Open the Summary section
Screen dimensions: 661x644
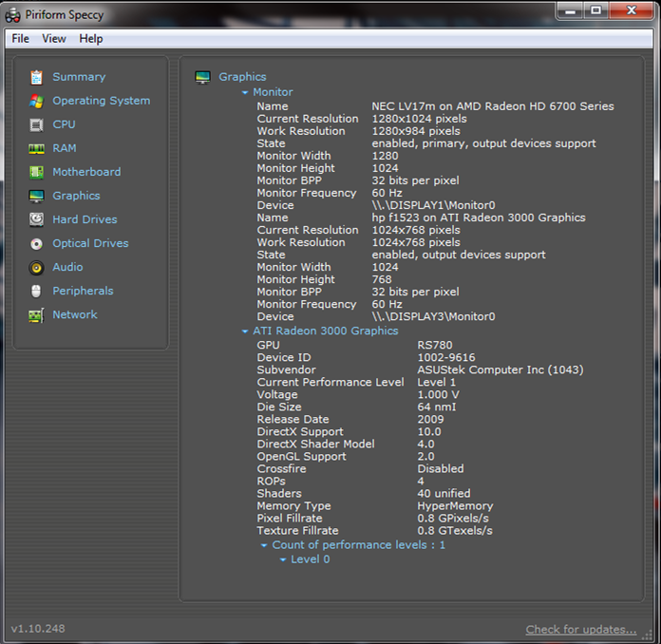pyautogui.click(x=79, y=77)
